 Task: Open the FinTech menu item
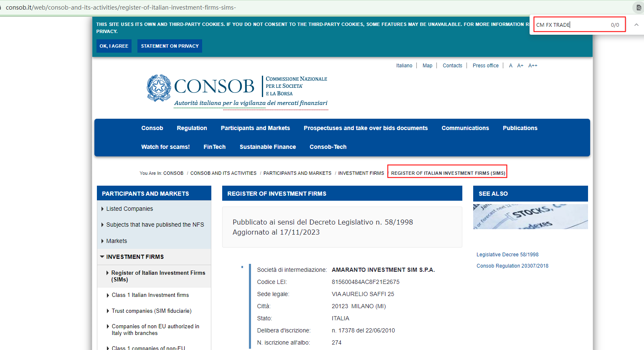(215, 147)
